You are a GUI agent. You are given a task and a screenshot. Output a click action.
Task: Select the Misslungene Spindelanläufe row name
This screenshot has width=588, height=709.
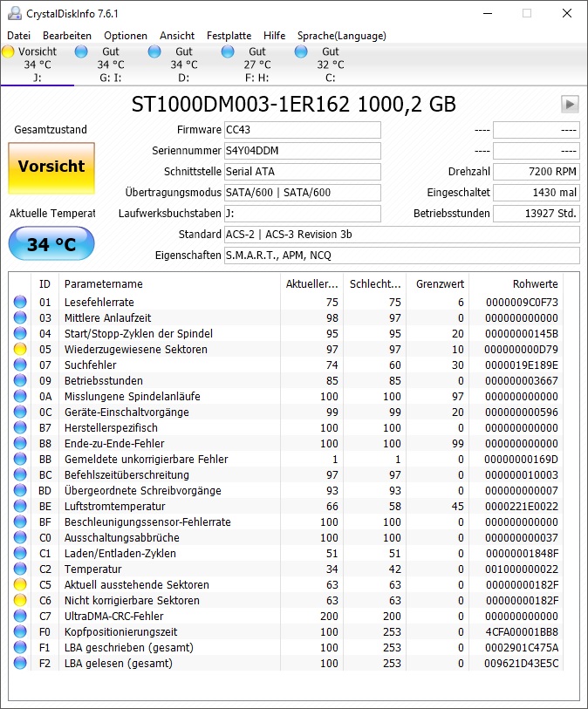click(132, 397)
